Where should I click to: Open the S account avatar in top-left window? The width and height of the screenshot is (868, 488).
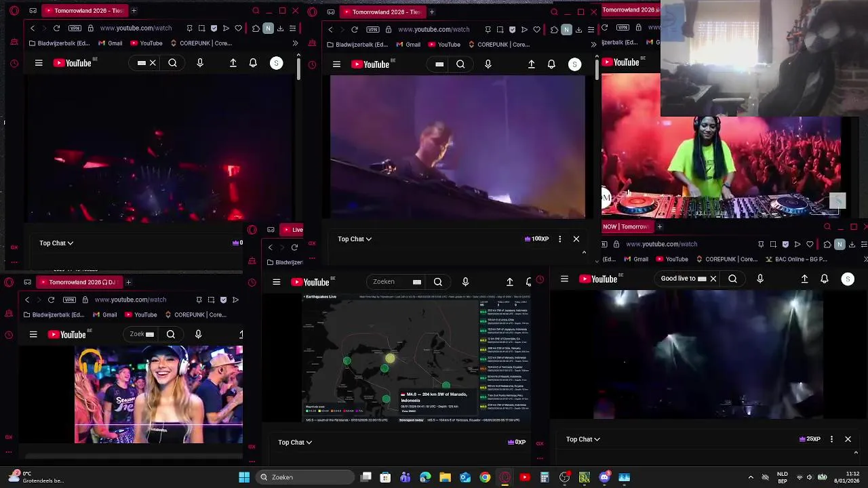point(276,63)
